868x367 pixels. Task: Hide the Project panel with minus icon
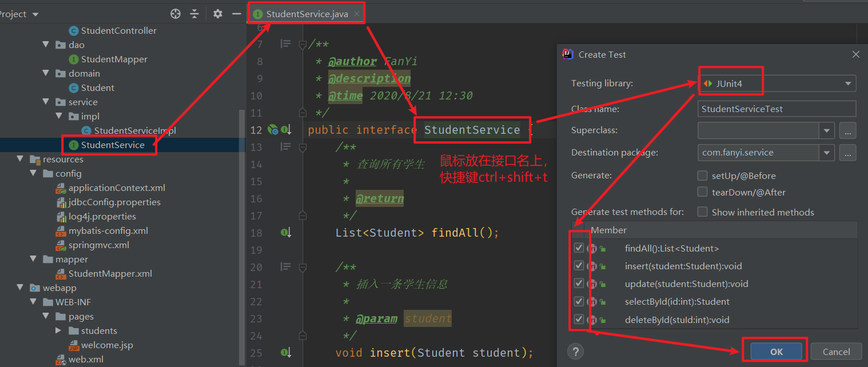point(237,14)
